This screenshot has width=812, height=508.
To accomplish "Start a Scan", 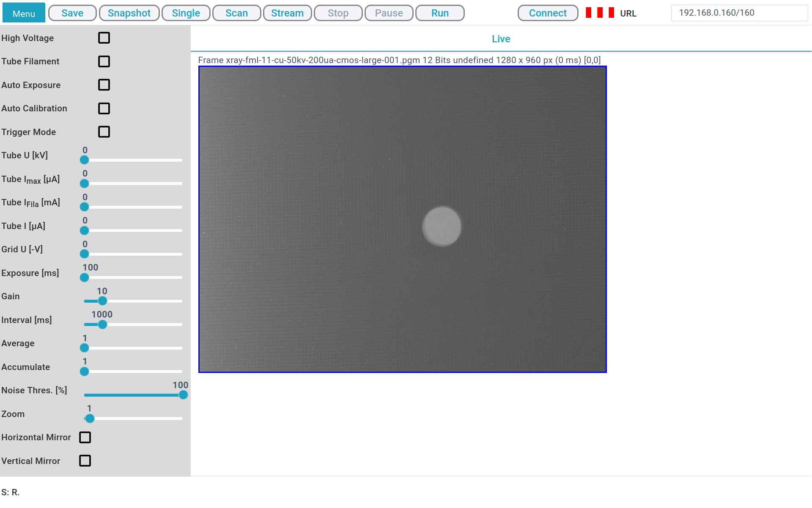I will (x=236, y=13).
